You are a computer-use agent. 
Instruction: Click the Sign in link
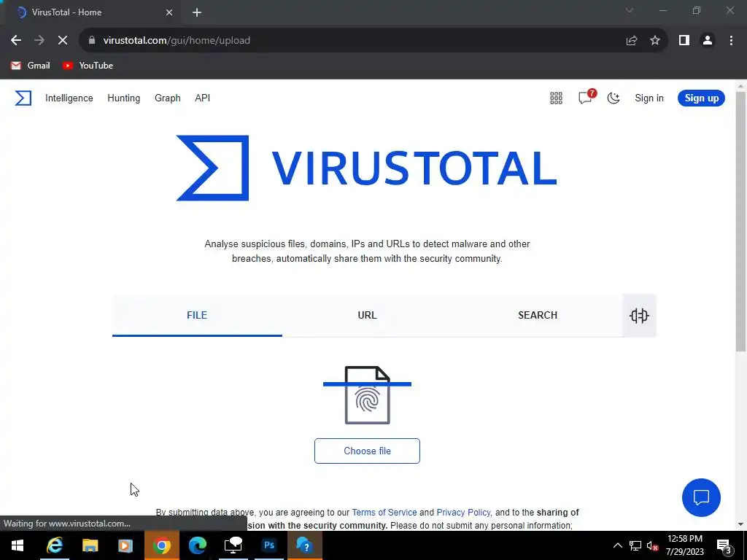coord(649,98)
